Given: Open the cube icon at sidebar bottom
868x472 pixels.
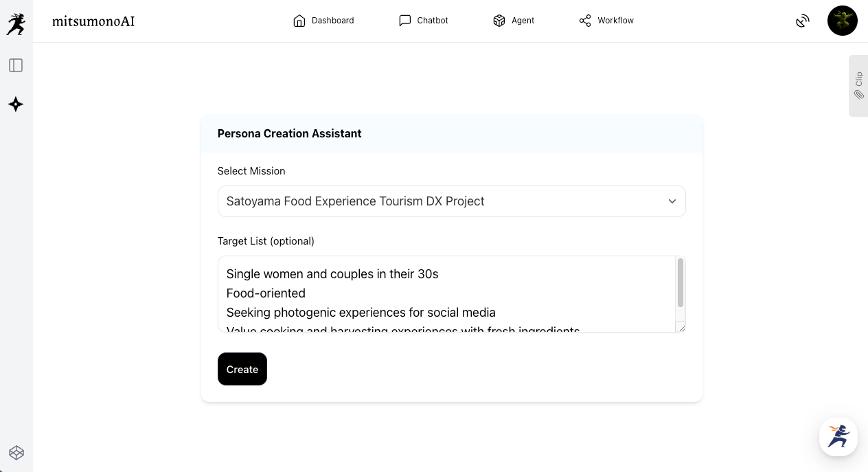Looking at the screenshot, I should (16, 453).
